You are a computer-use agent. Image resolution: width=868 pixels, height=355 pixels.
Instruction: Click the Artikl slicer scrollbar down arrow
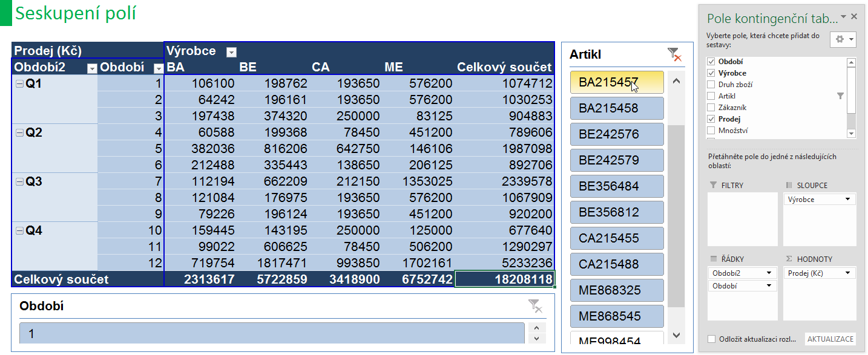click(677, 335)
